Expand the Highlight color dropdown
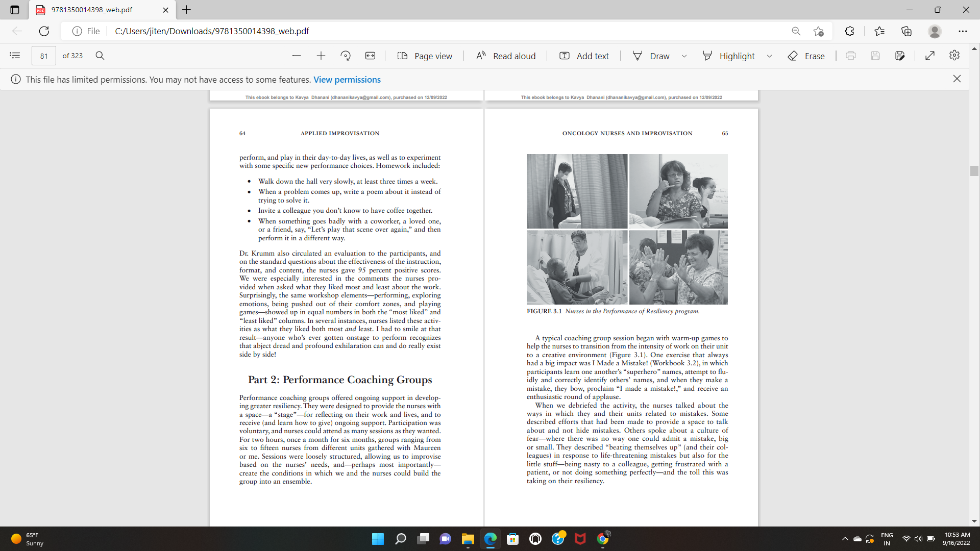 pos(770,56)
